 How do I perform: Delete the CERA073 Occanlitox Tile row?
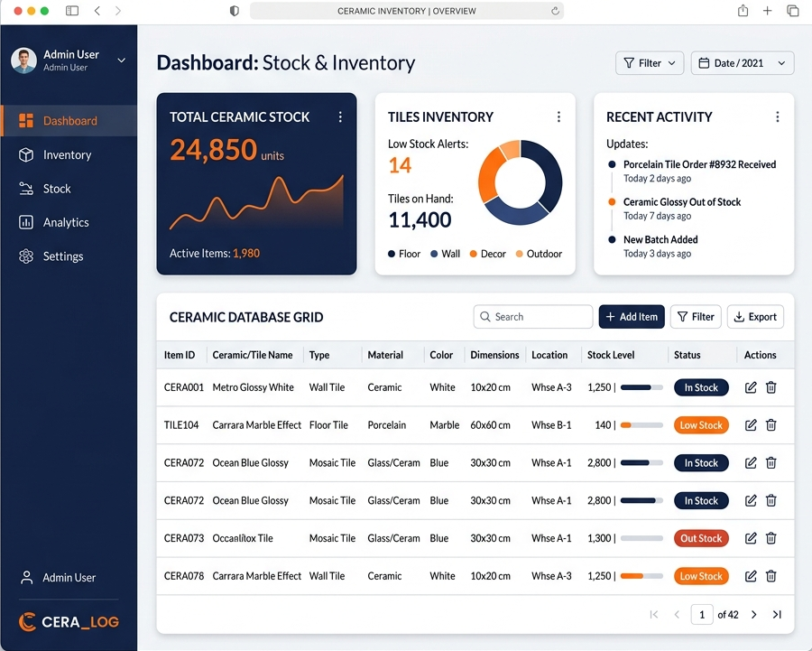point(771,538)
